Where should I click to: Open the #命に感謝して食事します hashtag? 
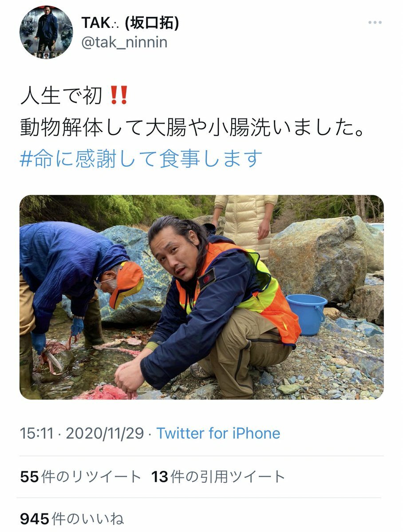pyautogui.click(x=141, y=159)
